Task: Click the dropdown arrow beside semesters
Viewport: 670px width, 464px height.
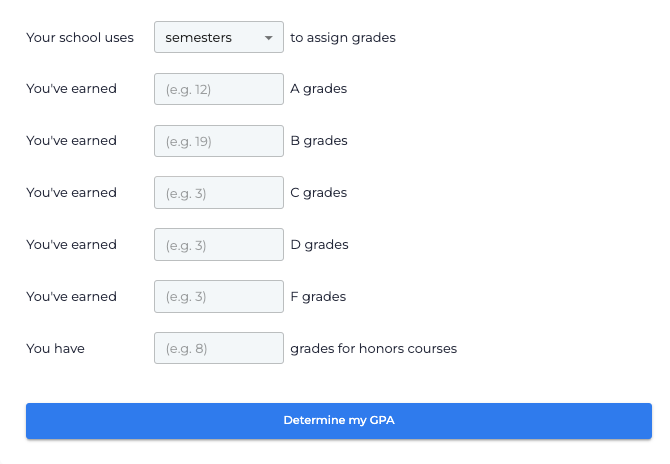Action: pos(268,38)
